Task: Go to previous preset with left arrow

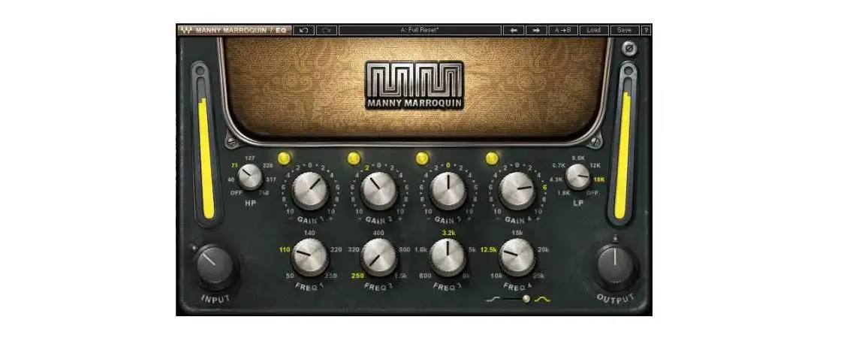Action: [514, 31]
